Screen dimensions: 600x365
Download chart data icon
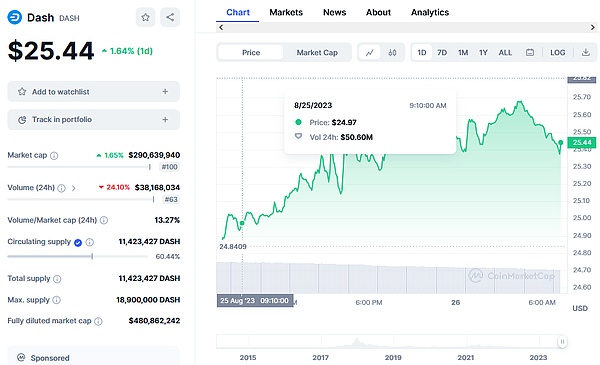click(585, 52)
